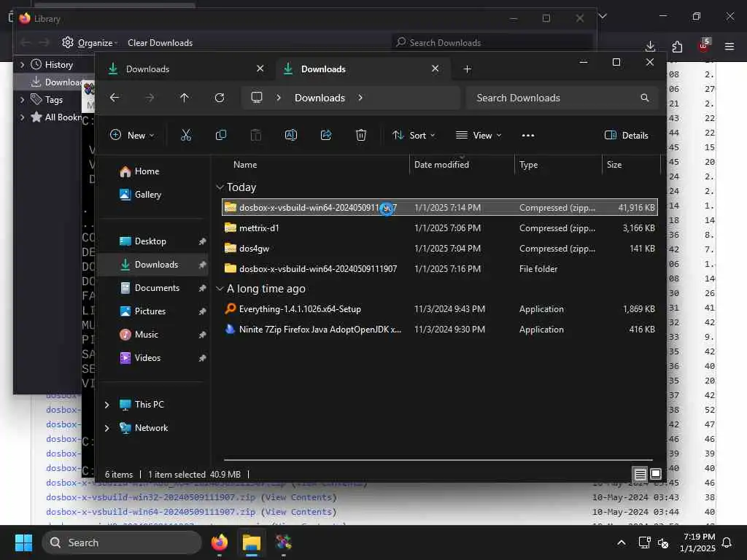Image resolution: width=747 pixels, height=560 pixels.
Task: Show hidden icons chevron in system tray
Action: click(x=622, y=542)
